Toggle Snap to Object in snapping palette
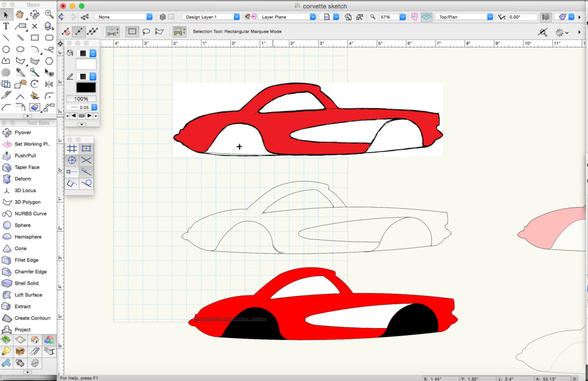This screenshot has width=588, height=381. pos(86,149)
